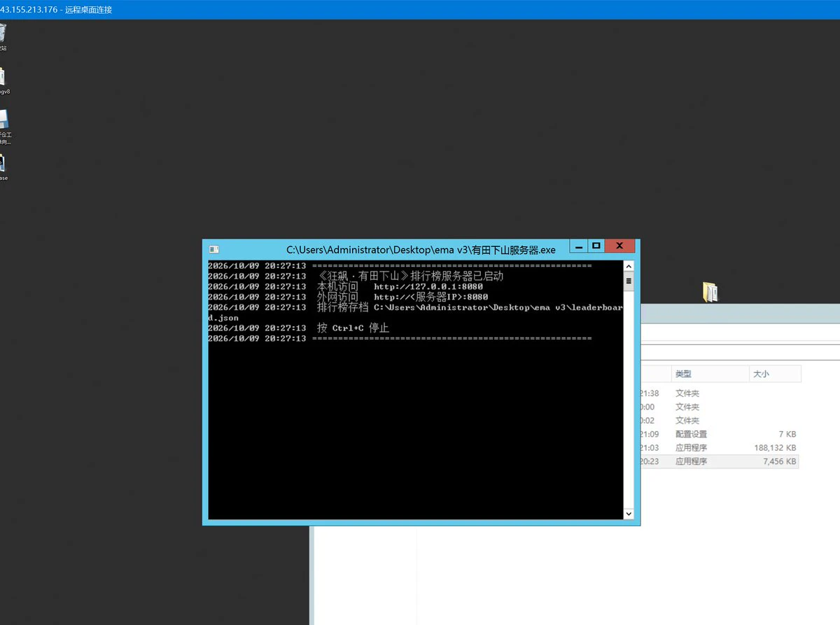Close the server console window
The image size is (840, 625).
pos(619,246)
